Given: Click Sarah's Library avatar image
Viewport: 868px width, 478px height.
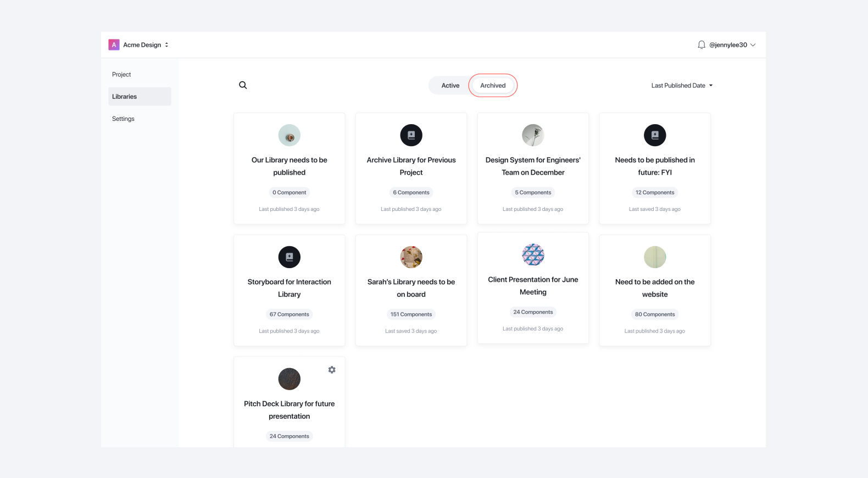Looking at the screenshot, I should 411,257.
